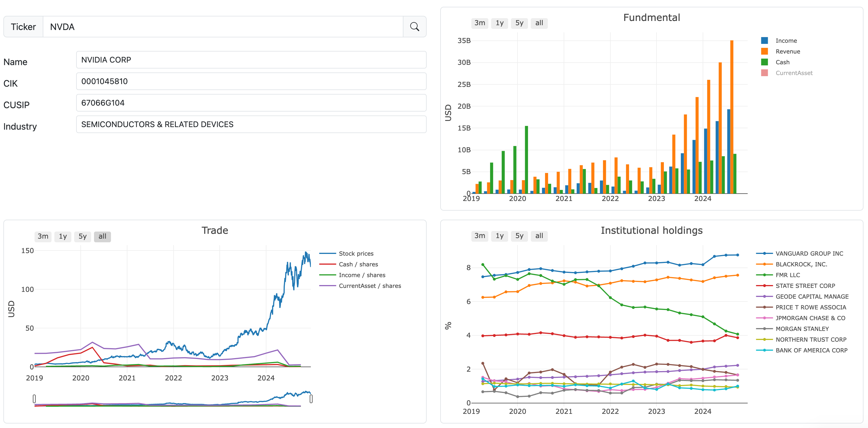Select 1y range in Institutional holdings chart

[499, 236]
